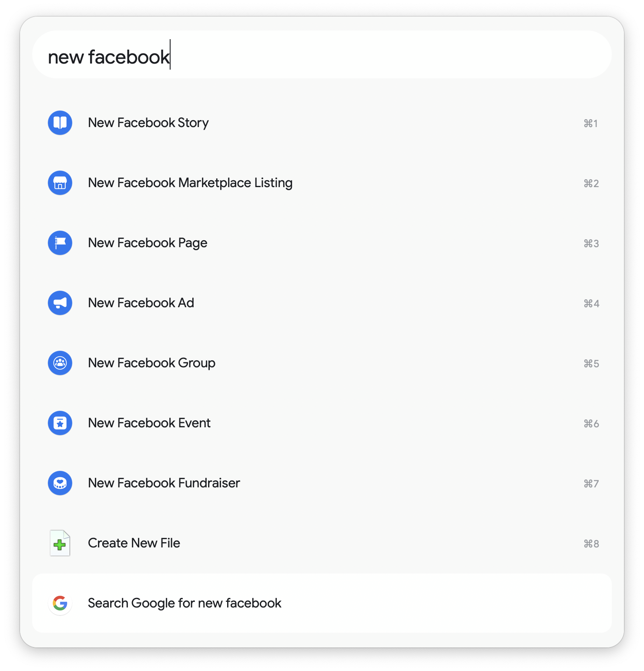Select New Facebook Story result
The height and width of the screenshot is (671, 644).
click(322, 123)
